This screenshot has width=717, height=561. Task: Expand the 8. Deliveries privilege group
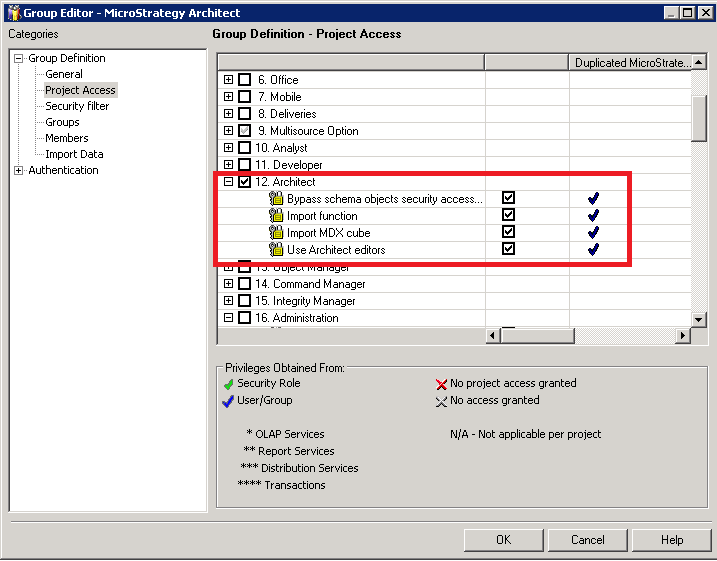pos(228,113)
